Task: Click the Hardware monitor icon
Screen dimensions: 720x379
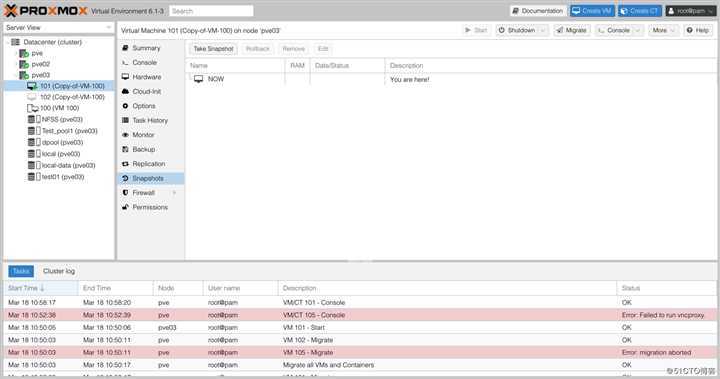Action: (125, 77)
